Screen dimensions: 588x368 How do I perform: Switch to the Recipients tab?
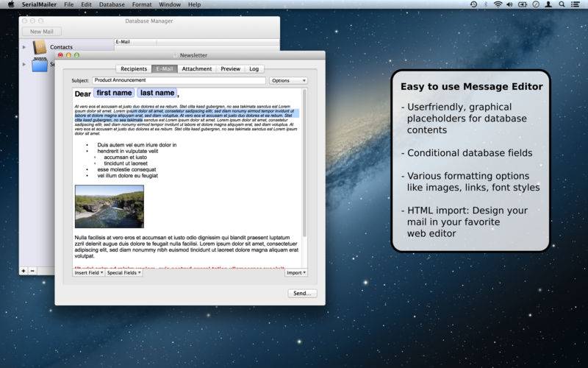(x=134, y=69)
